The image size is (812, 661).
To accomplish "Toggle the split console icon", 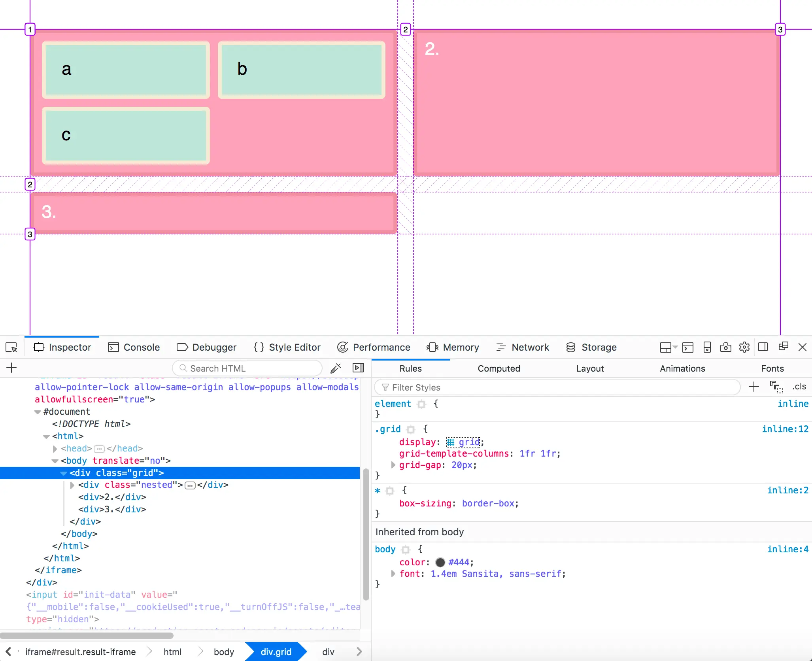I will point(687,347).
